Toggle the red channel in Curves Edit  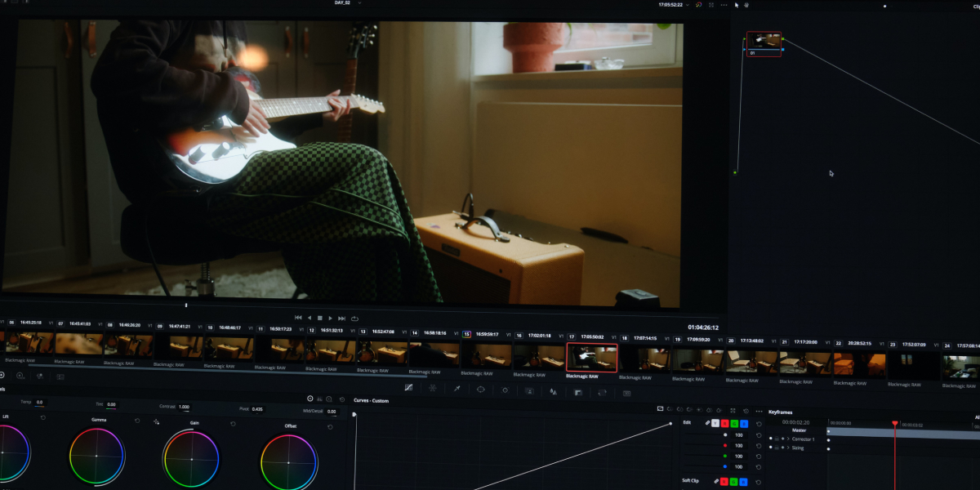tap(725, 423)
